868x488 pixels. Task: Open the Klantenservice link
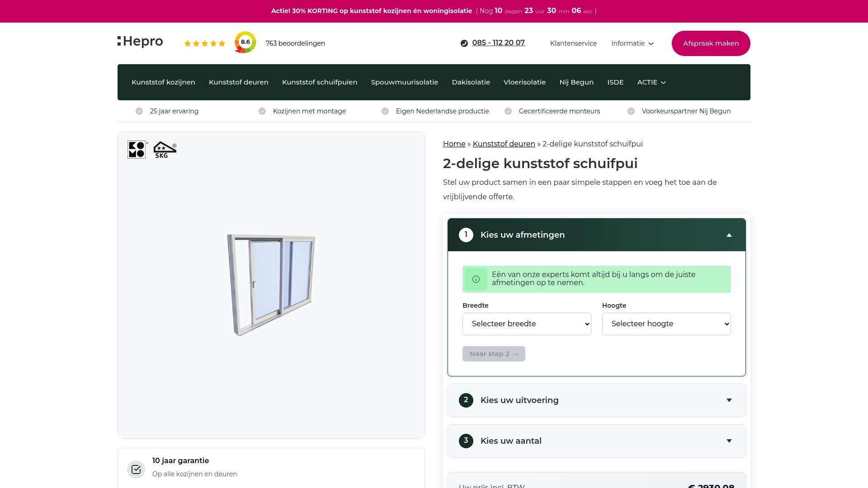pyautogui.click(x=573, y=43)
